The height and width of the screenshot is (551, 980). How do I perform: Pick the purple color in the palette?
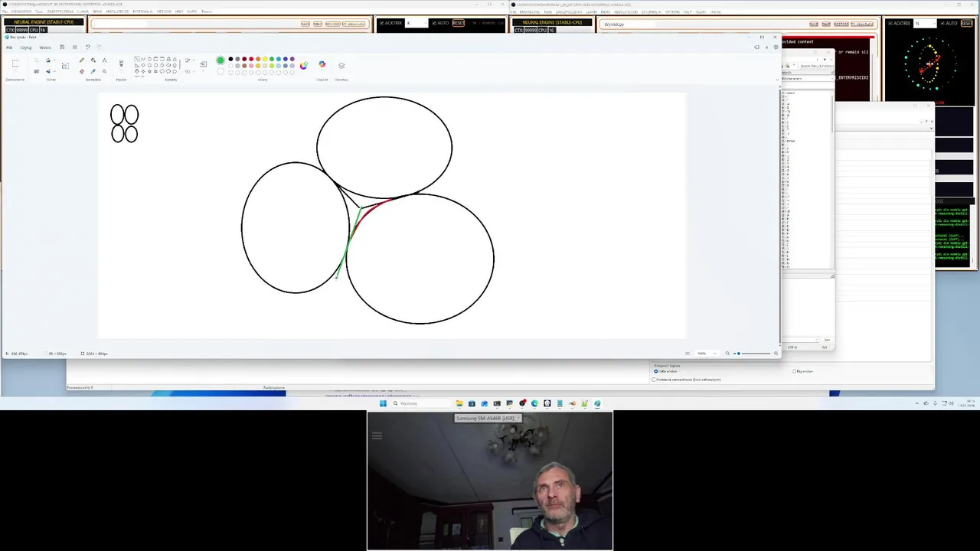[x=292, y=59]
